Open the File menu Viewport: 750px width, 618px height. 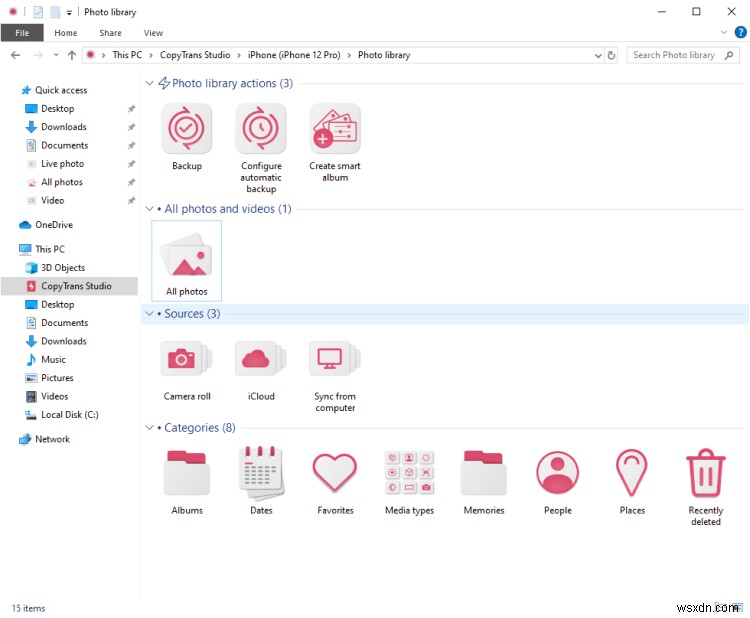[22, 33]
